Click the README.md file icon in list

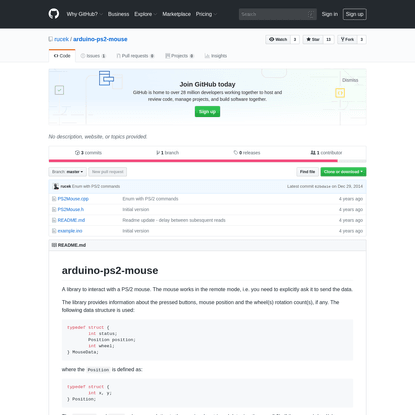(54, 220)
